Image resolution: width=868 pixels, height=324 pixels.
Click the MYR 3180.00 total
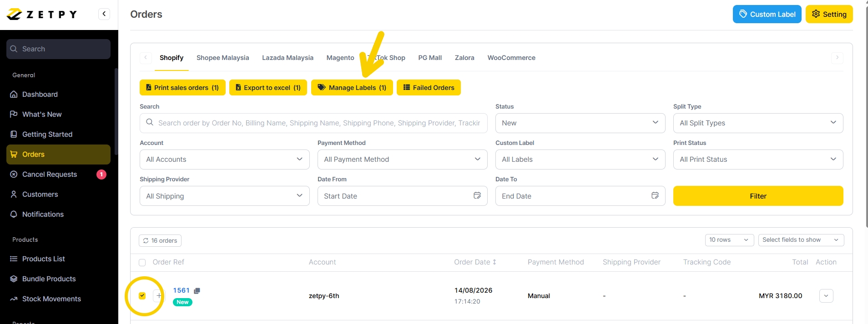point(780,296)
